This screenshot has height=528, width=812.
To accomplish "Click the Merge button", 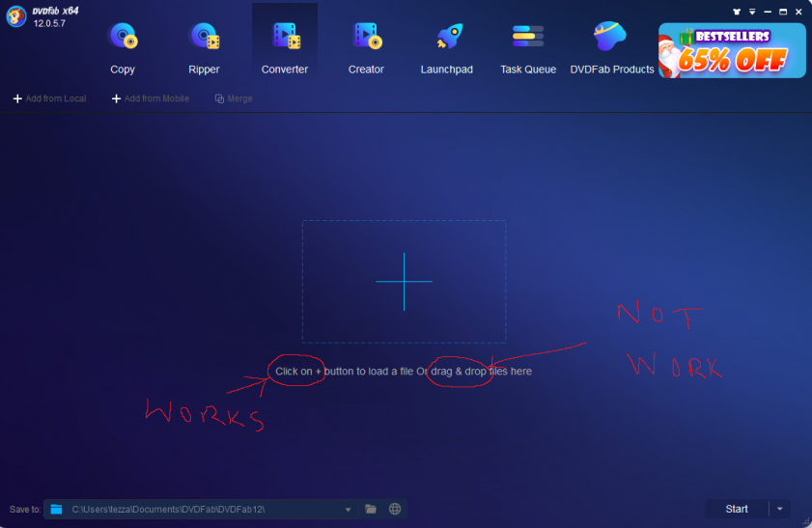I will coord(234,98).
